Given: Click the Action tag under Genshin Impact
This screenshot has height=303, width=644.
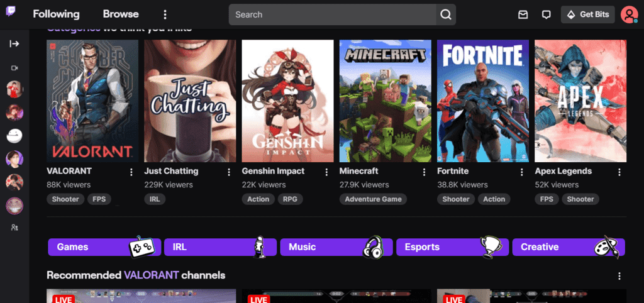Looking at the screenshot, I should pos(258,199).
